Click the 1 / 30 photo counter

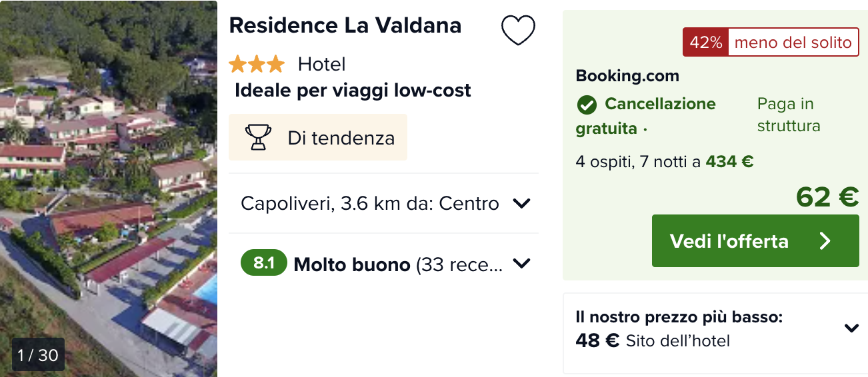click(x=39, y=355)
